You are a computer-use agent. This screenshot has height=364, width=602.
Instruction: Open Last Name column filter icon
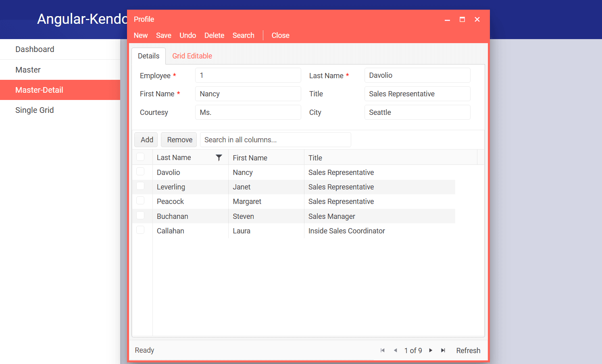pos(219,158)
